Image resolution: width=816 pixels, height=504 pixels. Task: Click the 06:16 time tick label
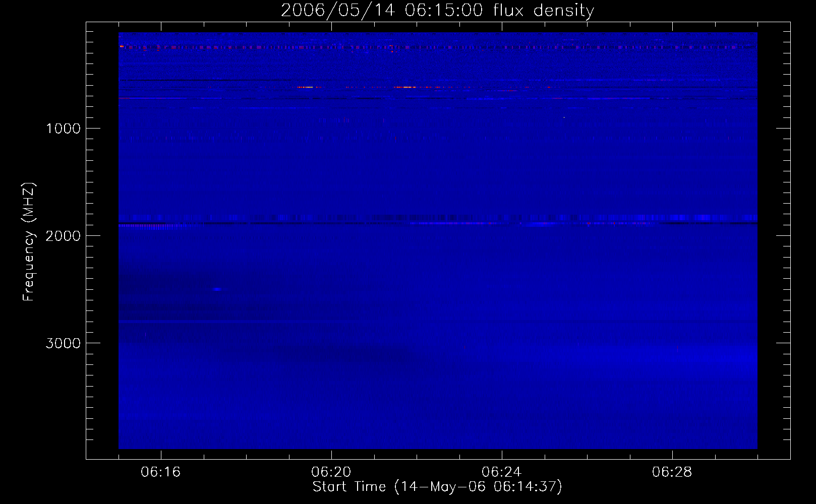(161, 472)
